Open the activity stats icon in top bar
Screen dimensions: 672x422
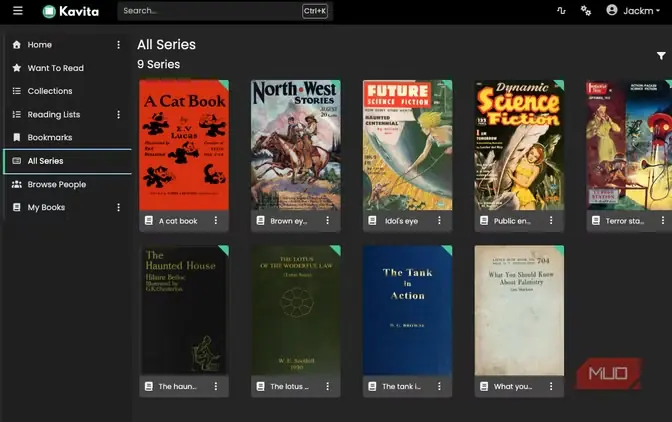point(561,11)
